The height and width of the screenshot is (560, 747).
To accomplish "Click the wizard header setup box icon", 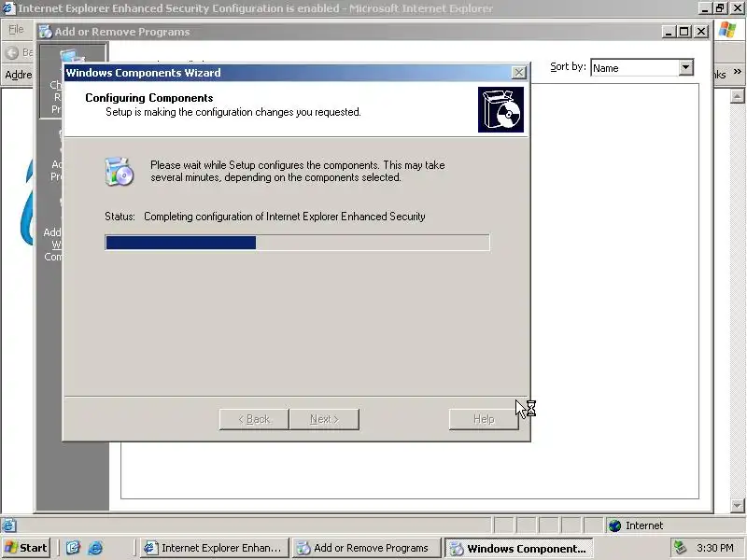I will click(x=500, y=109).
